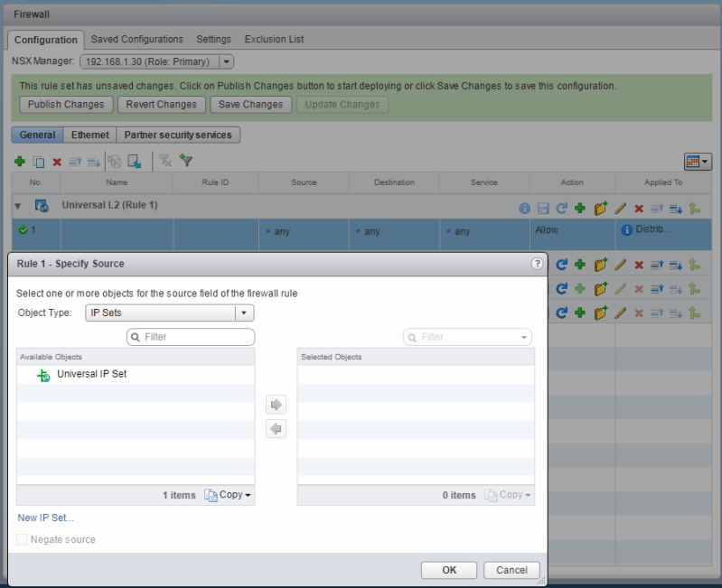This screenshot has width=722, height=588.
Task: Click the add section folder icon in Universal L2 row
Action: [x=600, y=208]
